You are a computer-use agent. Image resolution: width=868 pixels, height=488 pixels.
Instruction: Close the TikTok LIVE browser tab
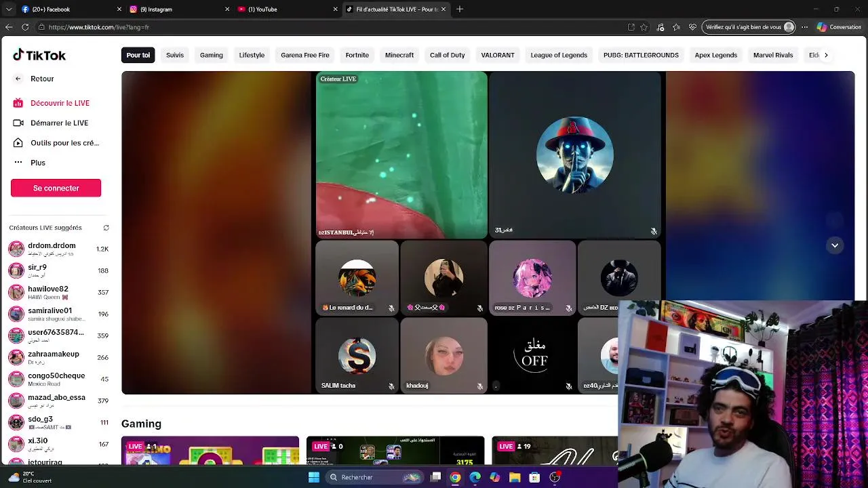[443, 9]
